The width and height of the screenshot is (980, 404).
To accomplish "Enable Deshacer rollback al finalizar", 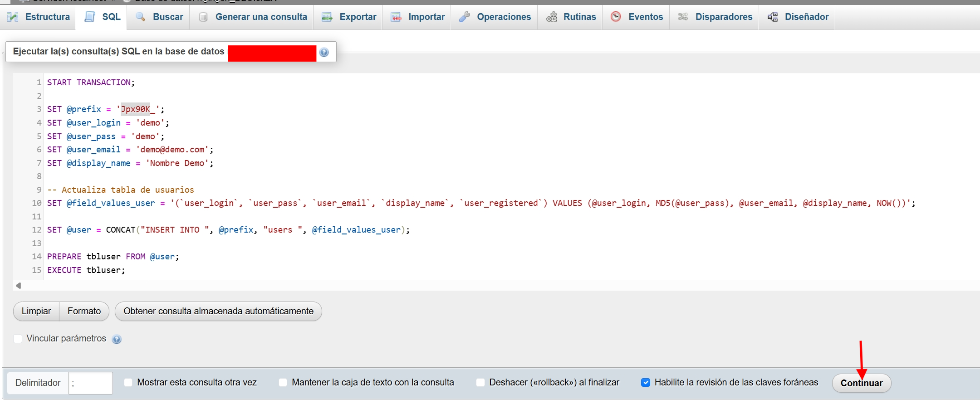I will [x=480, y=383].
